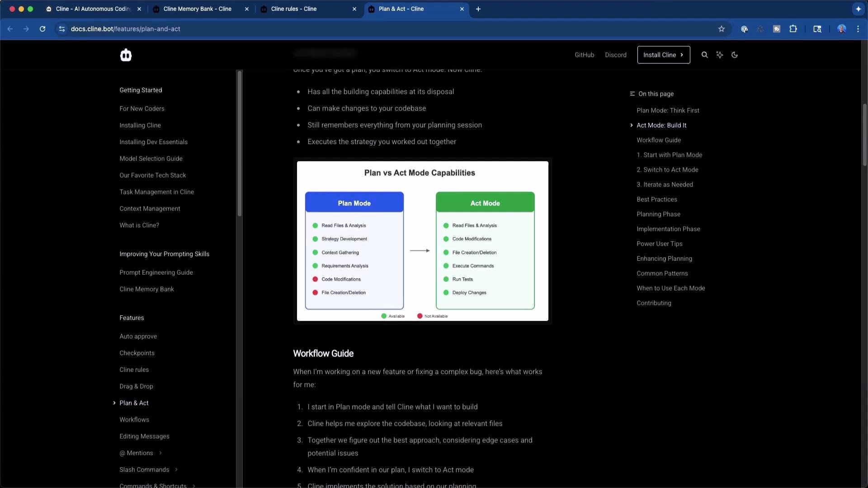Screen dimensions: 868x488
Task: Jump to Workflow Guide in page outline
Action: click(x=658, y=141)
